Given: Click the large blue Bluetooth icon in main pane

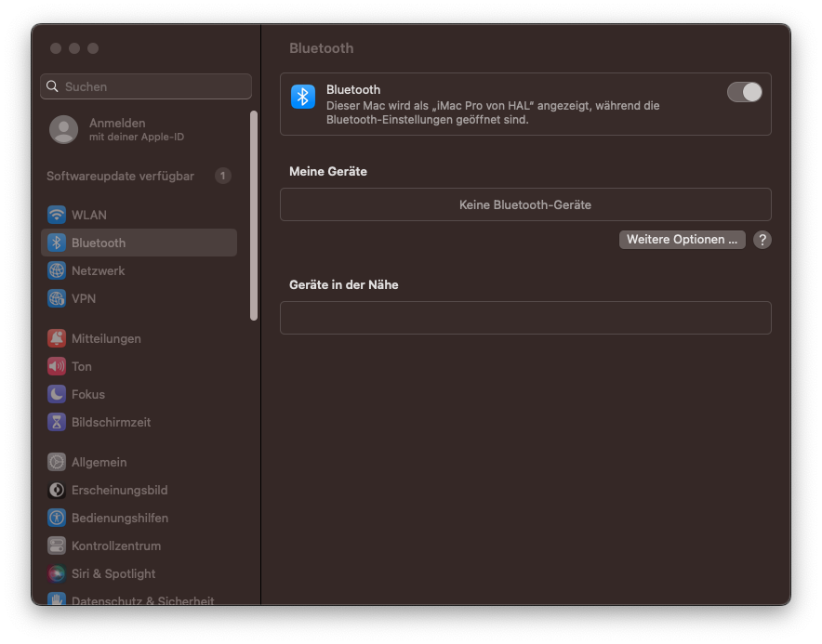Looking at the screenshot, I should (x=303, y=97).
